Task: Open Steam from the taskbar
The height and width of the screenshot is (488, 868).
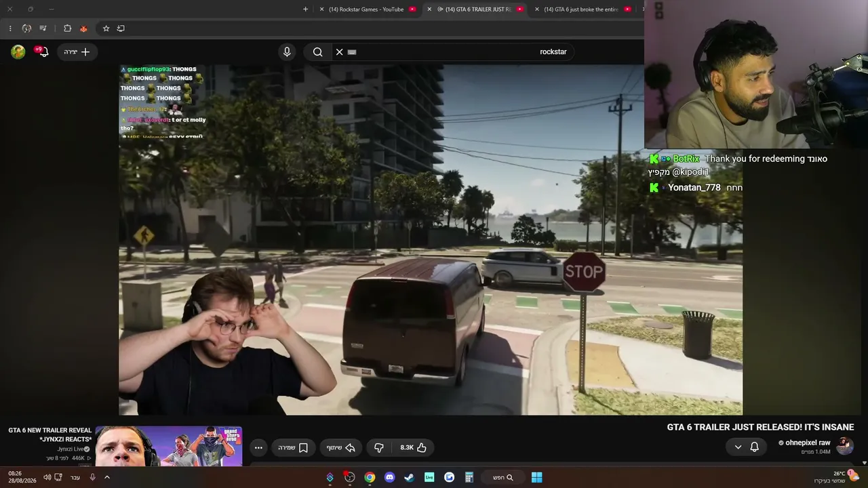Action: [409, 477]
